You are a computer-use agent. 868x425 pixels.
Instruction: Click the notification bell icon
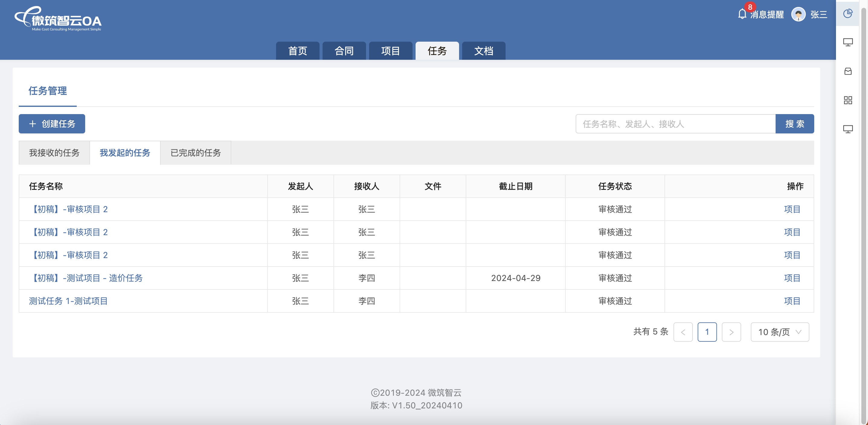tap(742, 14)
